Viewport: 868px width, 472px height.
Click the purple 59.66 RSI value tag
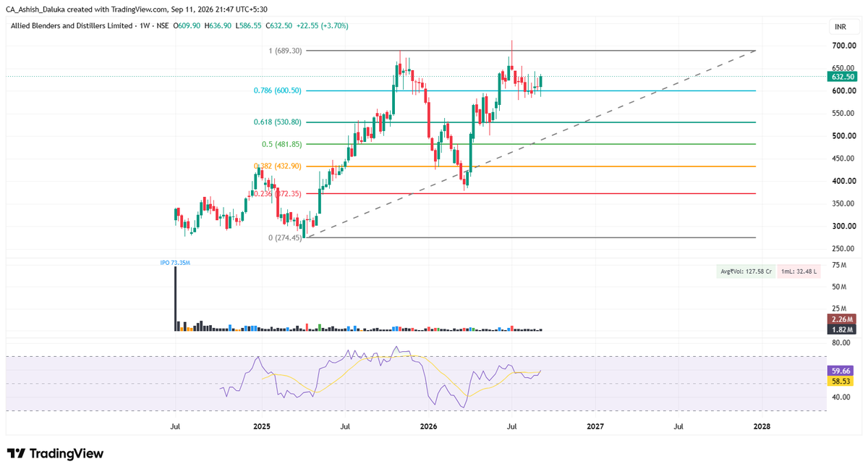tap(840, 370)
